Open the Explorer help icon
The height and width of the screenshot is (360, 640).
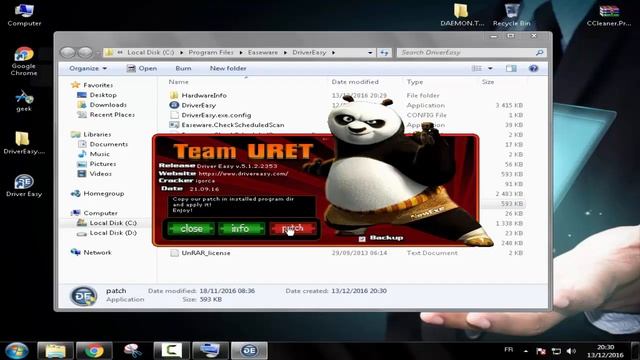pos(533,68)
